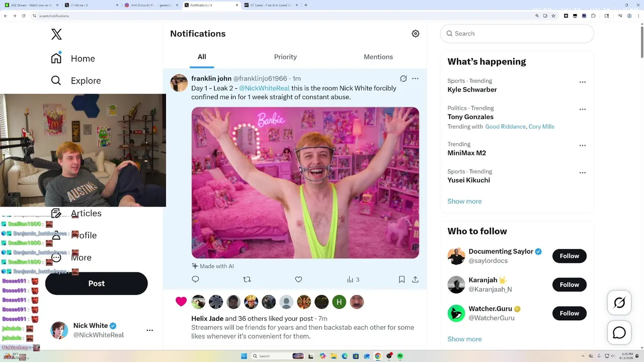This screenshot has height=362, width=644.
Task: Follow Karanjah
Action: click(x=570, y=285)
